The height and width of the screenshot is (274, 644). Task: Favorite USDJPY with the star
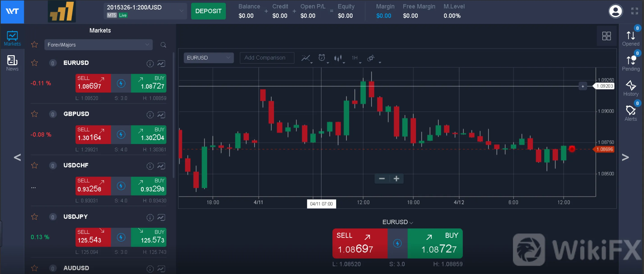[x=34, y=217]
